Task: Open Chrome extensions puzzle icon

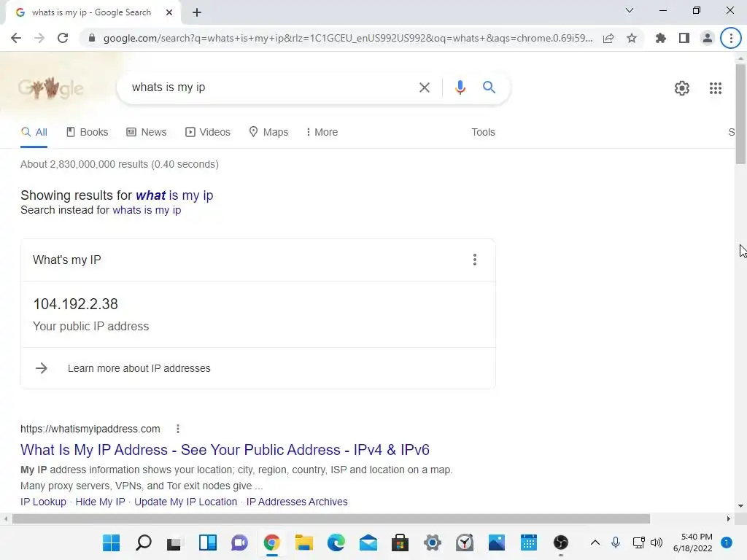Action: tap(660, 38)
